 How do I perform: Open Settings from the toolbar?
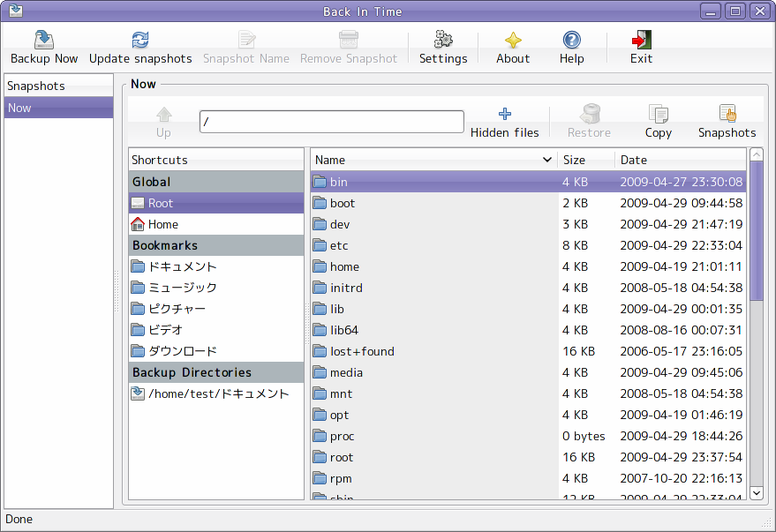(443, 40)
